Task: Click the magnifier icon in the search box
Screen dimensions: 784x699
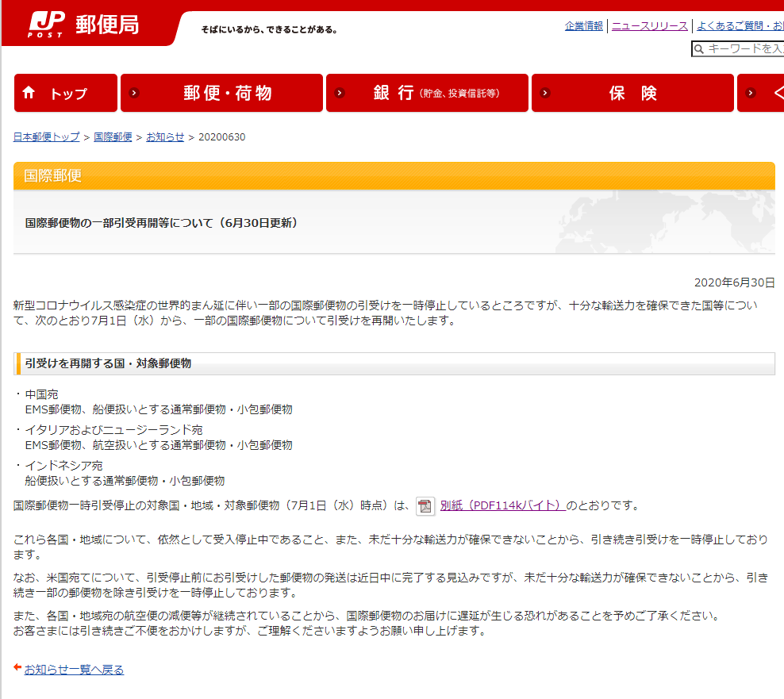Action: click(699, 49)
